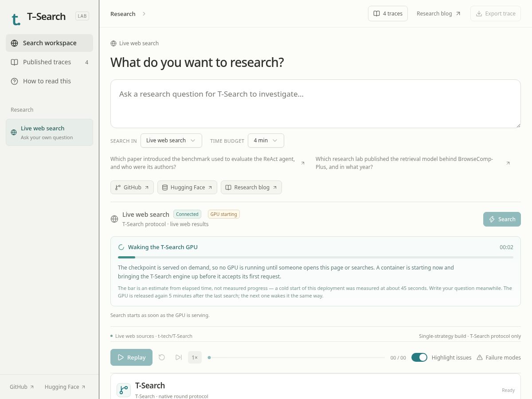Click the 00:02 elapsed timer
The width and height of the screenshot is (532, 399).
click(x=506, y=247)
